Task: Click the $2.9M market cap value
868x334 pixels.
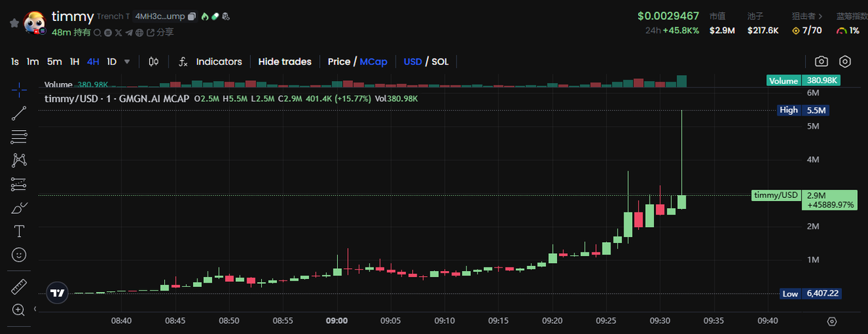Action: (722, 30)
